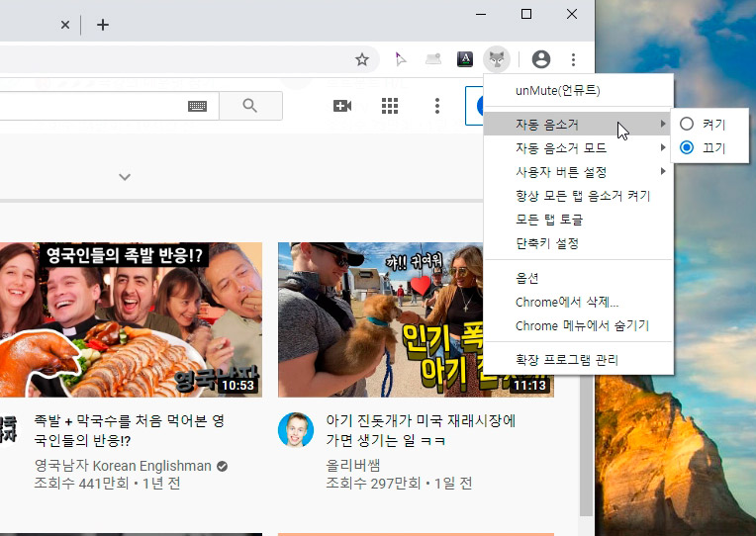
Task: Click the purple cursor extension icon
Action: [401, 59]
